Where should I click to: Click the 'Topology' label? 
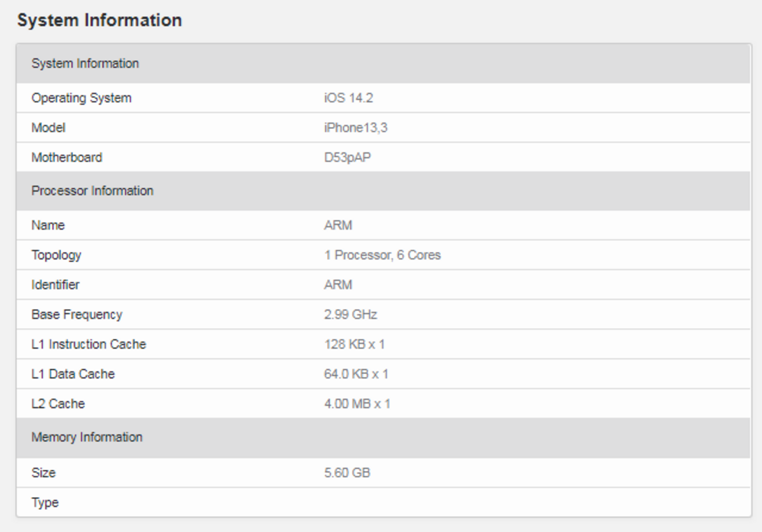[57, 255]
